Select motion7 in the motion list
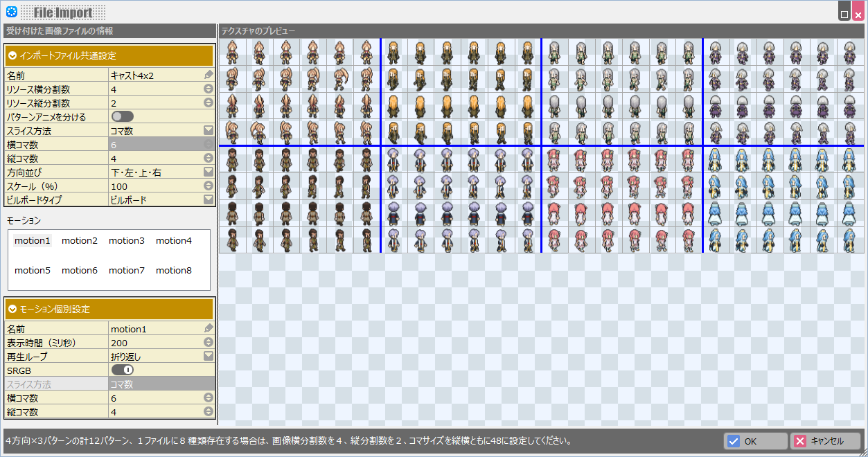 127,270
